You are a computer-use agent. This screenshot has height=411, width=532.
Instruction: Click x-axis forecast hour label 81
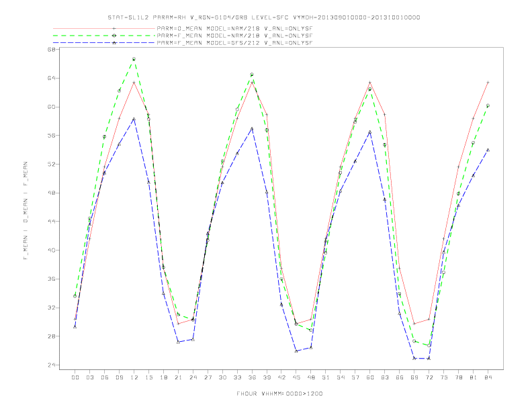(x=474, y=377)
